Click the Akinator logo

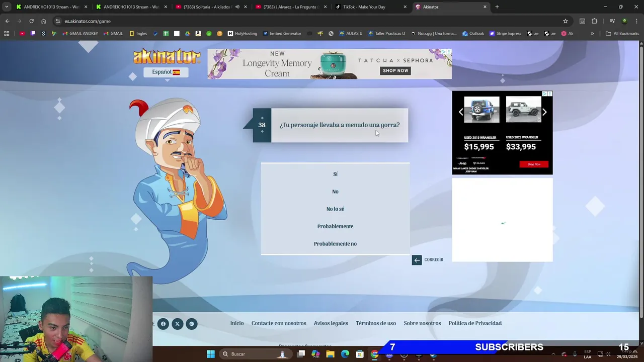tap(167, 56)
